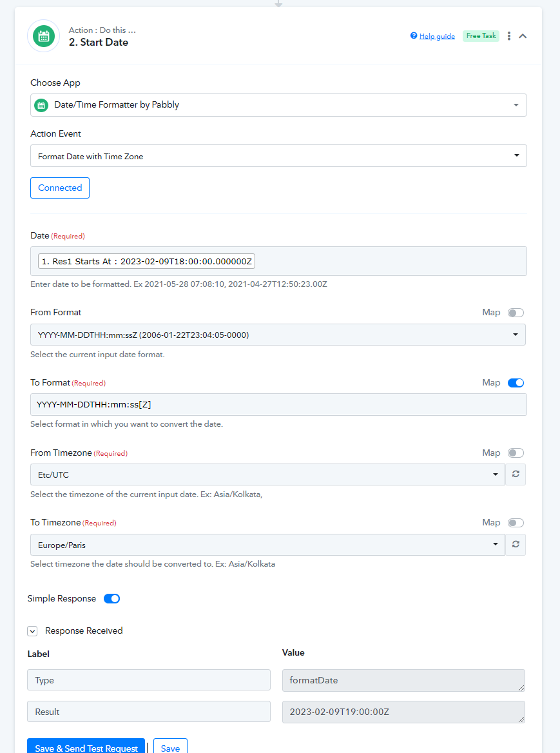Image resolution: width=560 pixels, height=753 pixels.
Task: Enable Map toggle for To Timezone
Action: point(516,522)
